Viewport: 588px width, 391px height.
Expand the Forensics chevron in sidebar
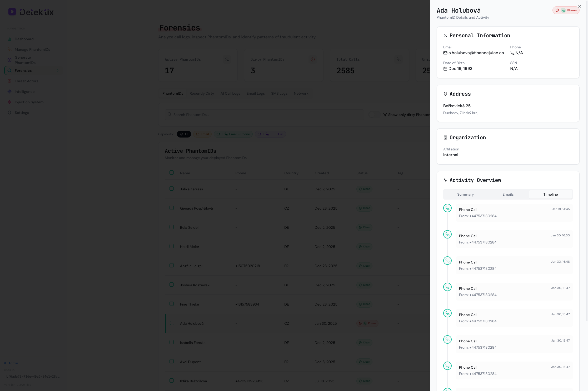(x=58, y=70)
